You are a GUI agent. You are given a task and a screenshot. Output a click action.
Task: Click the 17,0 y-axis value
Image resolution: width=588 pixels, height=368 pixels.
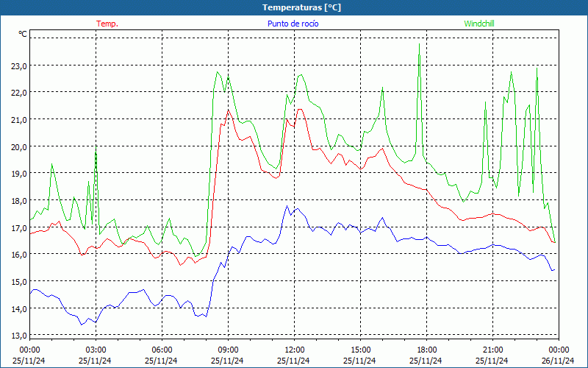(x=19, y=228)
